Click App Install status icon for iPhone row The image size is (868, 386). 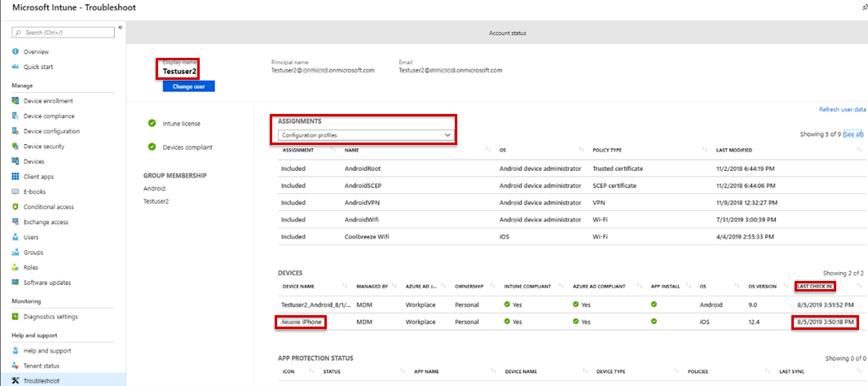pos(654,322)
